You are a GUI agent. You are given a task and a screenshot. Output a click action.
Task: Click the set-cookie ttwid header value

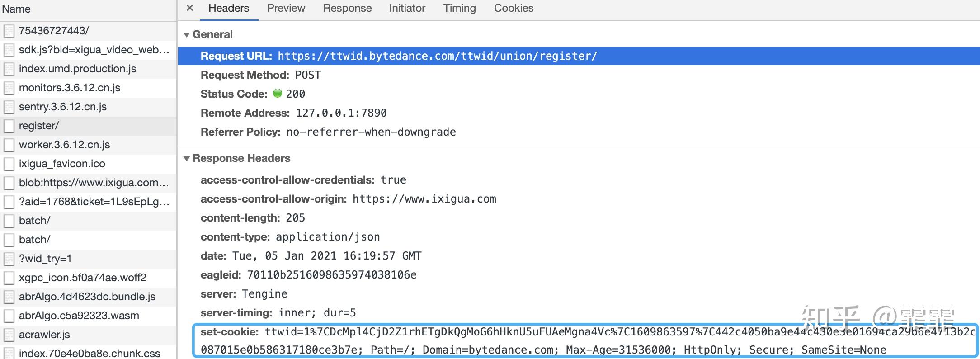click(x=588, y=341)
